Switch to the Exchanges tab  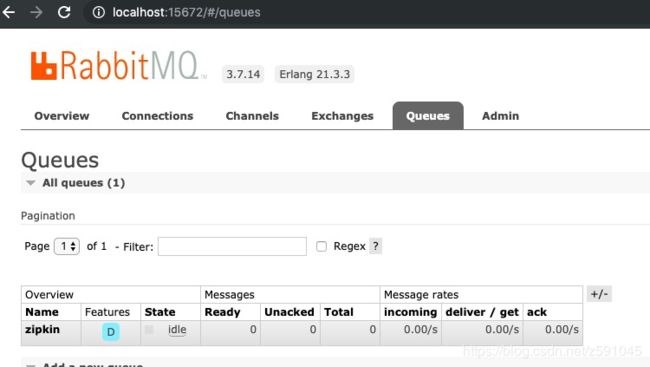[342, 116]
